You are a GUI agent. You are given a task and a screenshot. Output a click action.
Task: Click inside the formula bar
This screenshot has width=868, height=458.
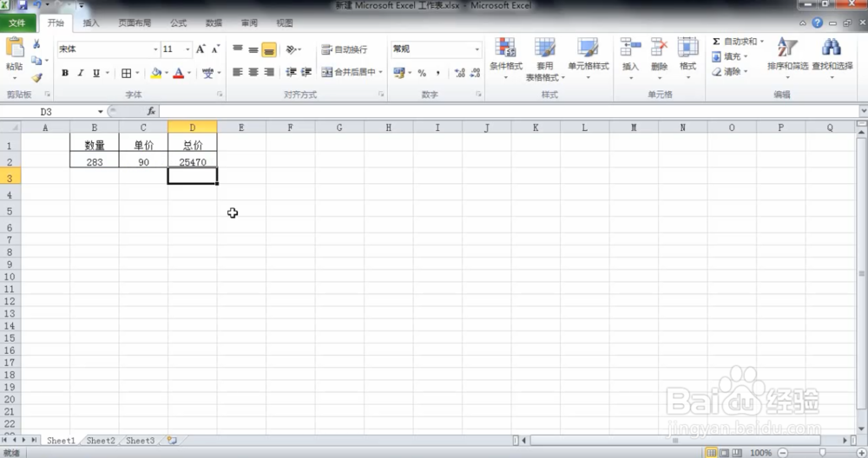coord(508,111)
